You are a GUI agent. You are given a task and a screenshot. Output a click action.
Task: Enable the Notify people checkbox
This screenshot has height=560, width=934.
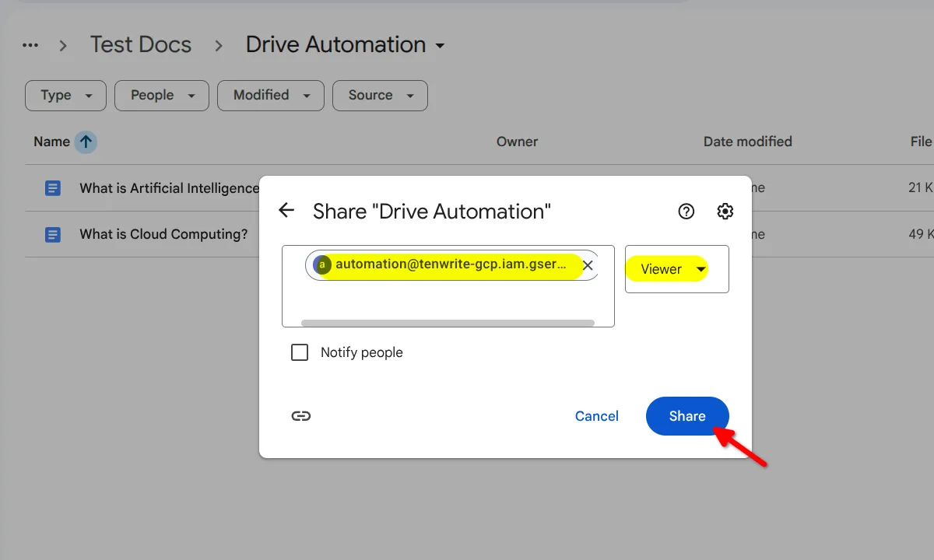(300, 352)
